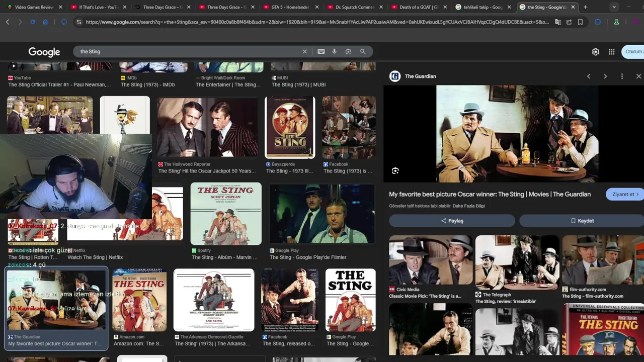The height and width of the screenshot is (362, 644).
Task: Switch to the If That's Love YouTube tab
Action: click(98, 7)
